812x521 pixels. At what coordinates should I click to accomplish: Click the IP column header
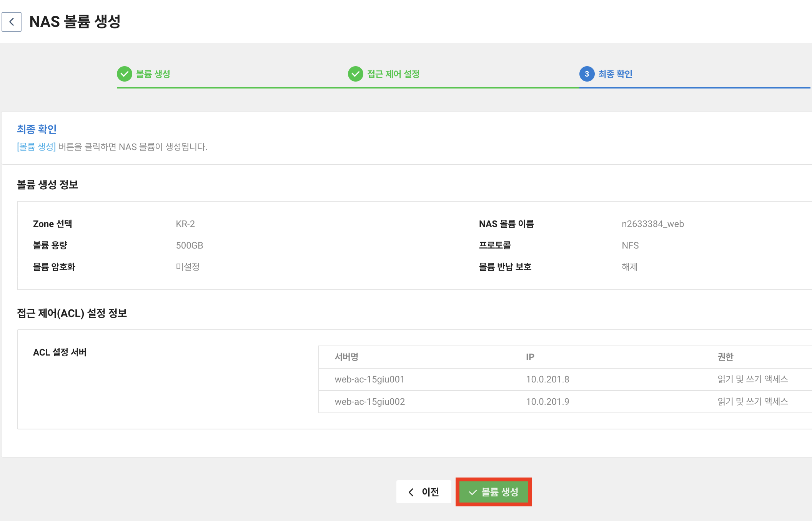coord(530,357)
